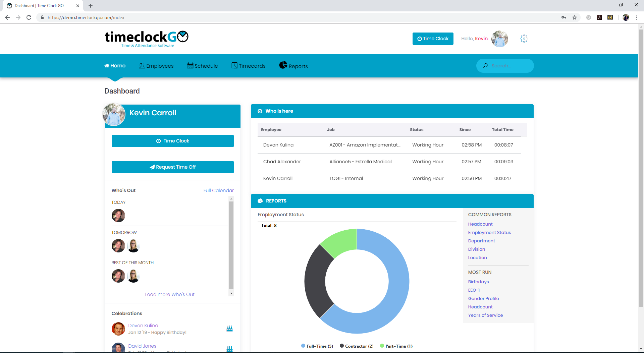Switch to the Home navigation tab
This screenshot has width=644, height=353.
[x=115, y=65]
